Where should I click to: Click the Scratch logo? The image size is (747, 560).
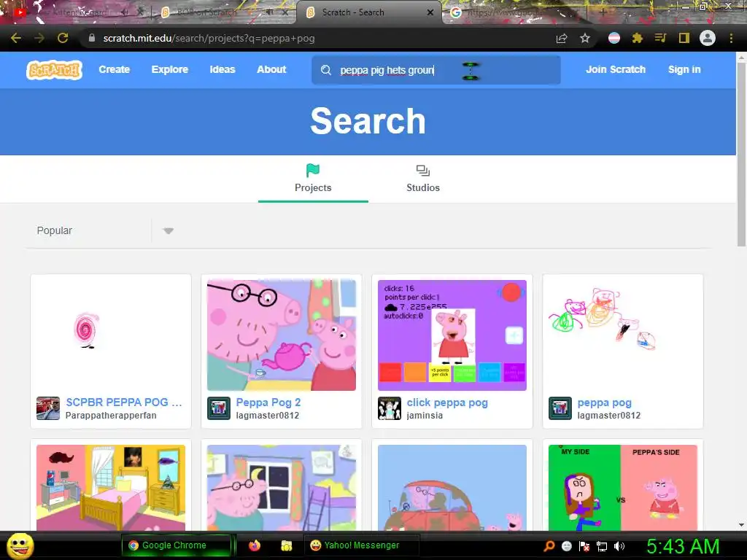coord(54,70)
